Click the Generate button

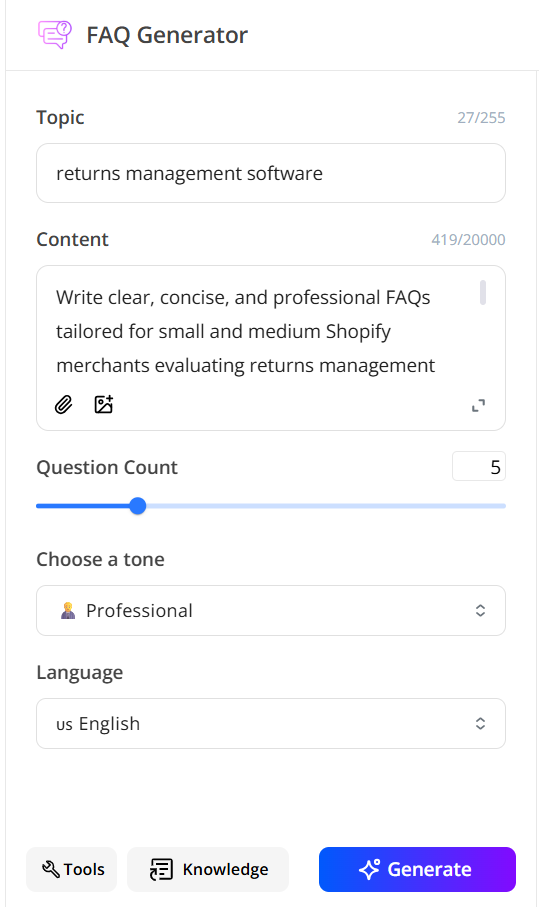tap(417, 869)
